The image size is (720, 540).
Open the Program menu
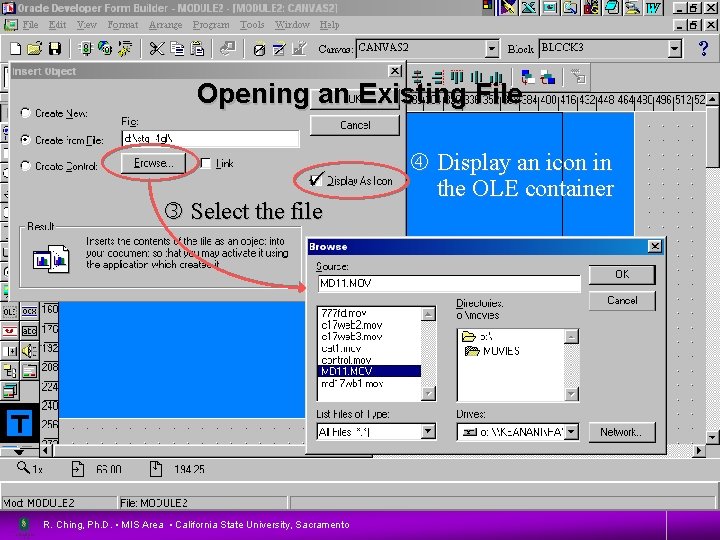[211, 25]
